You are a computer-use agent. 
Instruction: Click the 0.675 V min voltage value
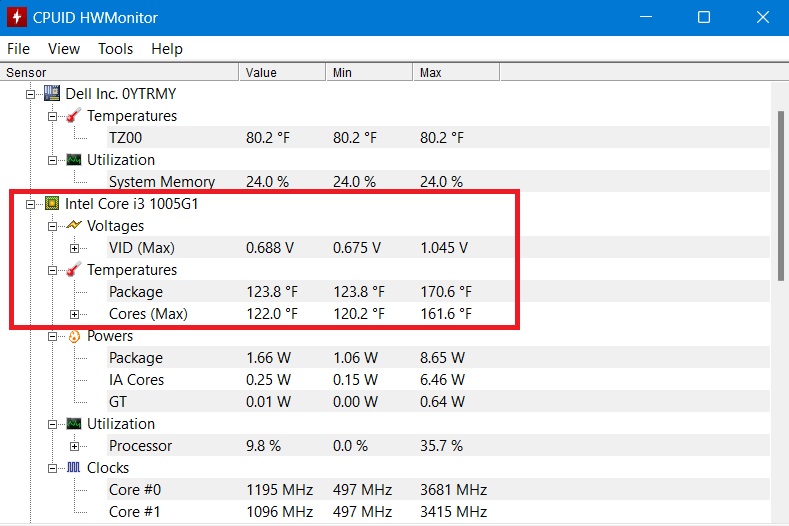pos(357,248)
